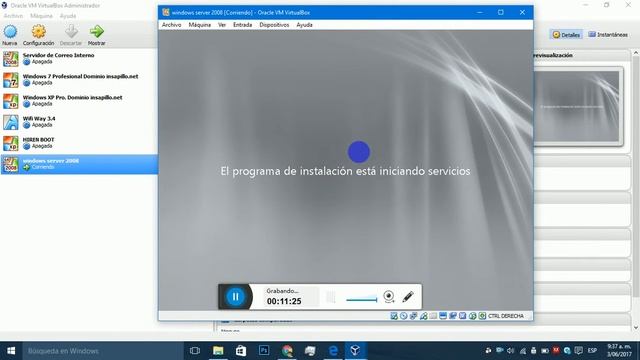Switch to the Instantáneas view
The image size is (640, 360).
click(x=608, y=35)
